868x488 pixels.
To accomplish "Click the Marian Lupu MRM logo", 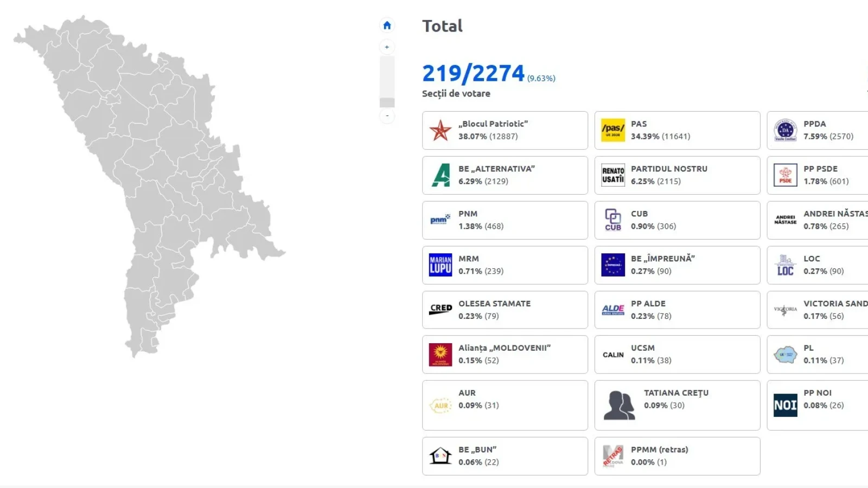I will point(440,265).
